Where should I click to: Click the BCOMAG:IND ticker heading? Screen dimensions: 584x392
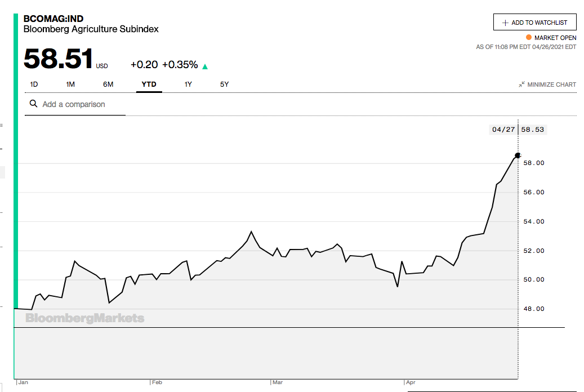pyautogui.click(x=54, y=19)
